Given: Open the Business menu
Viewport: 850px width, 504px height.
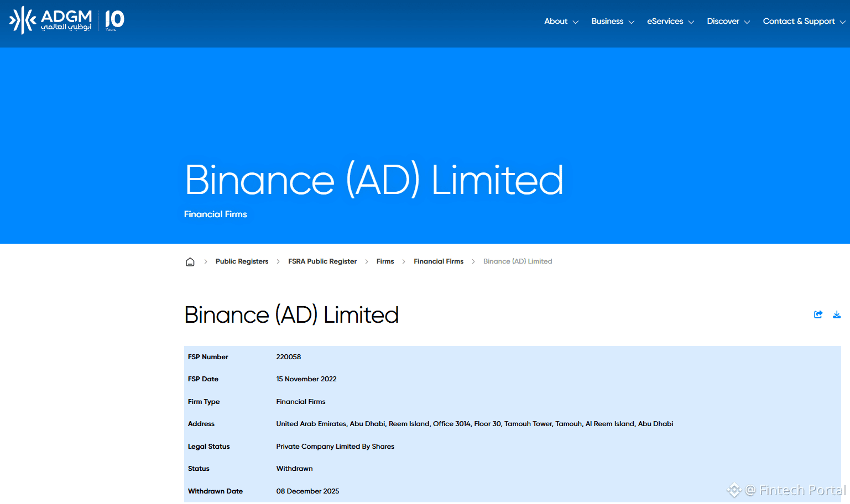Looking at the screenshot, I should [x=607, y=22].
